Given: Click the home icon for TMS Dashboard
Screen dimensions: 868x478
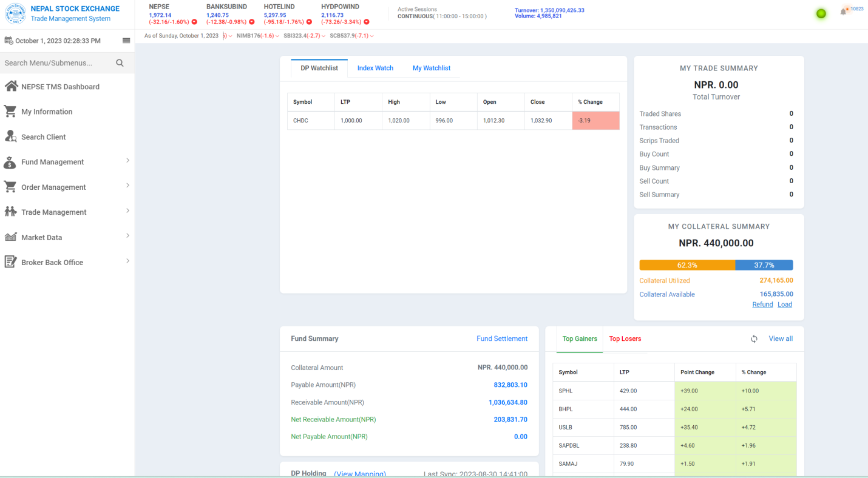Looking at the screenshot, I should (x=11, y=86).
